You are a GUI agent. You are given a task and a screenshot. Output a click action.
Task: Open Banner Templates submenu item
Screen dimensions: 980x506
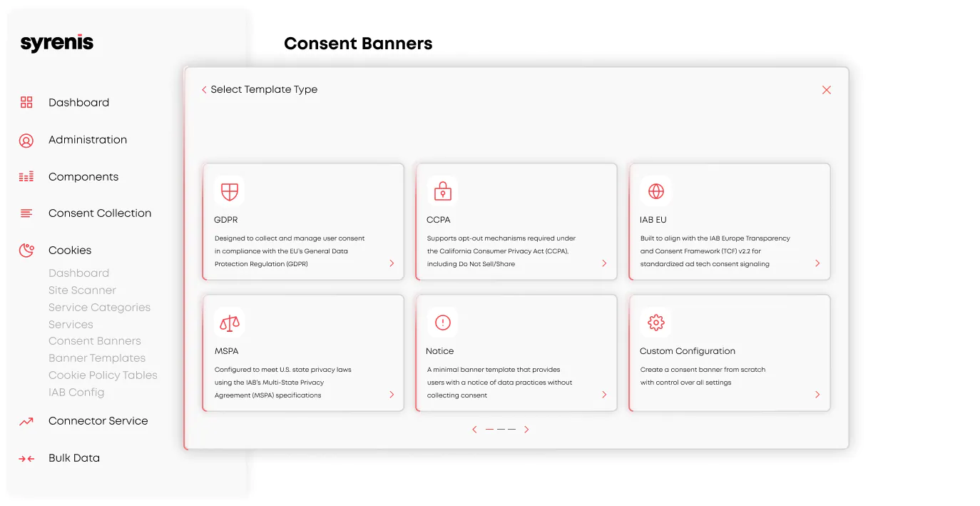[97, 358]
